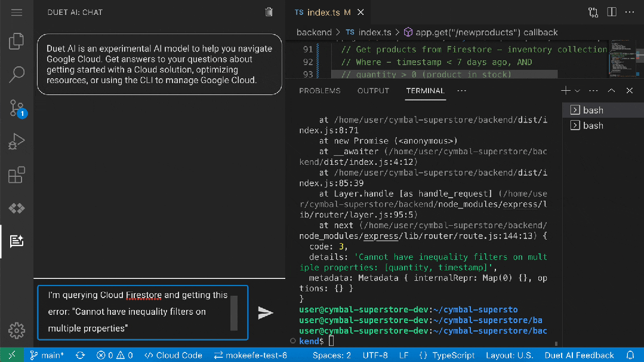Viewport: 644px width, 362px height.
Task: Open the Cloud Code sidebar panel
Action: tap(17, 208)
